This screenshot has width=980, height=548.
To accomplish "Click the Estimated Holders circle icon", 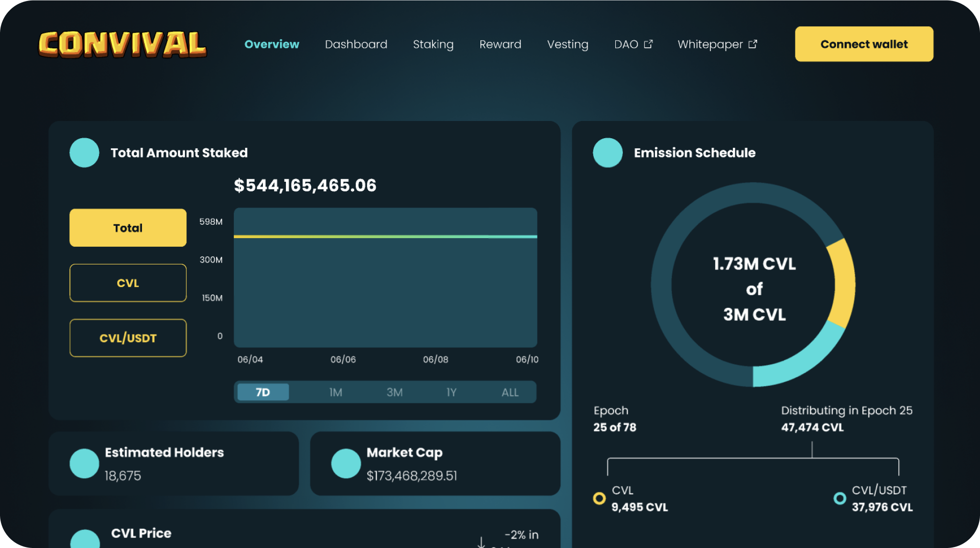I will (x=84, y=463).
